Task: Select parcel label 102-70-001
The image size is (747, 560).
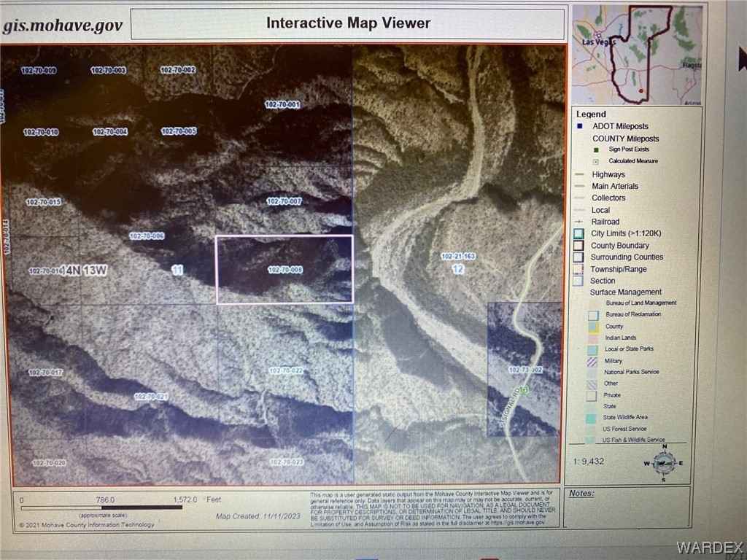Action: pyautogui.click(x=282, y=105)
